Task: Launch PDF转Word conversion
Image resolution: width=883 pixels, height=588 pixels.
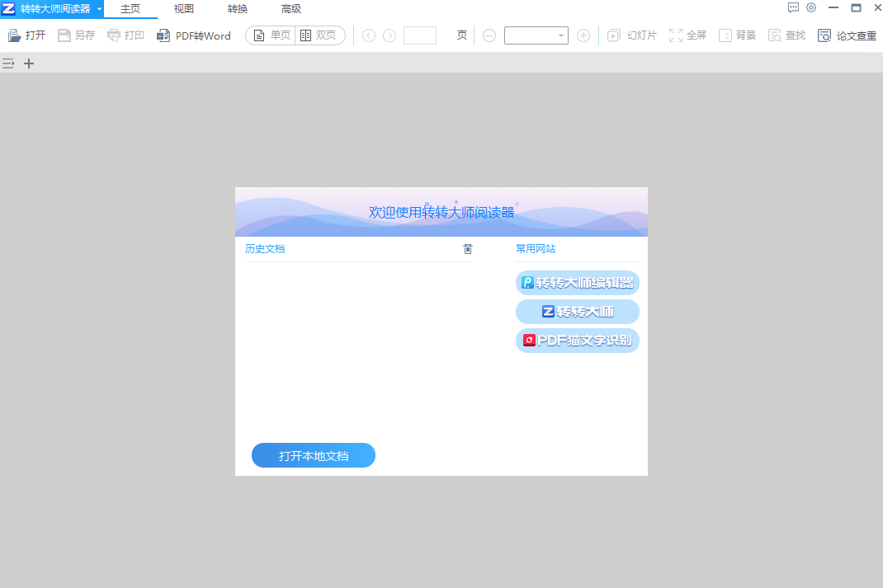Action: [194, 35]
